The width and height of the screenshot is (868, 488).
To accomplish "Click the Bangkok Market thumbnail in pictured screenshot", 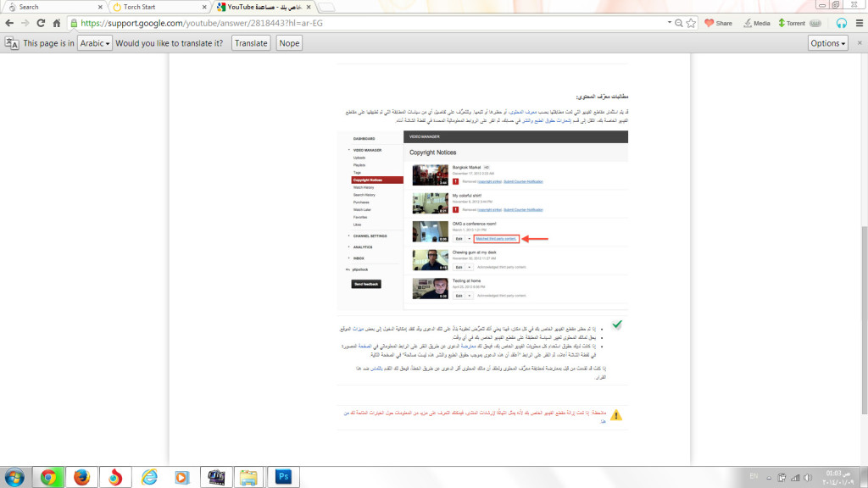I will tap(430, 175).
